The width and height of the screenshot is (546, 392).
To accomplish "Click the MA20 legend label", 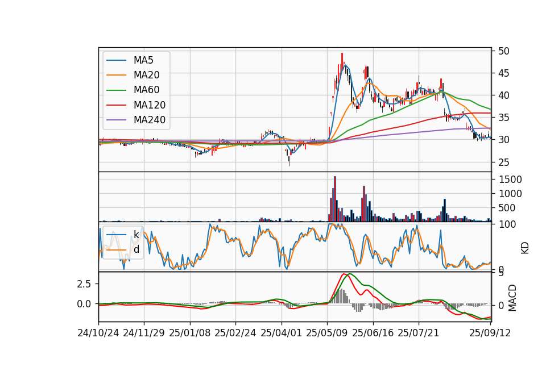I will (146, 75).
